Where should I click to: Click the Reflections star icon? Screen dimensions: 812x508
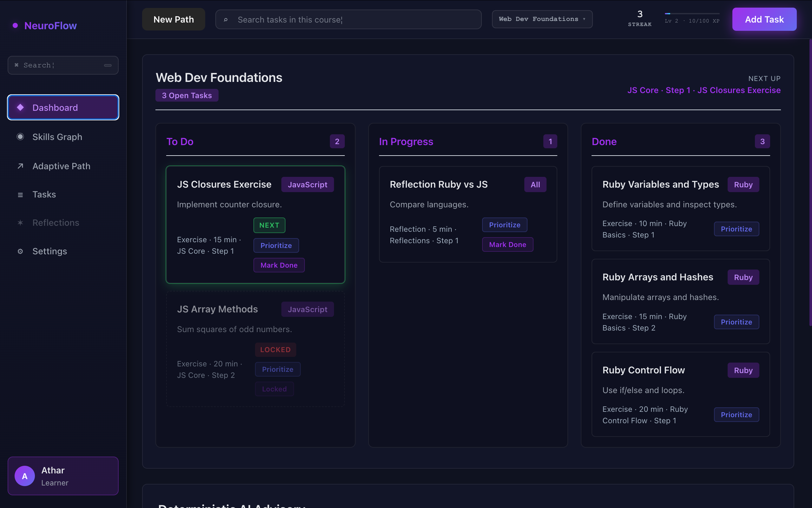click(x=20, y=223)
